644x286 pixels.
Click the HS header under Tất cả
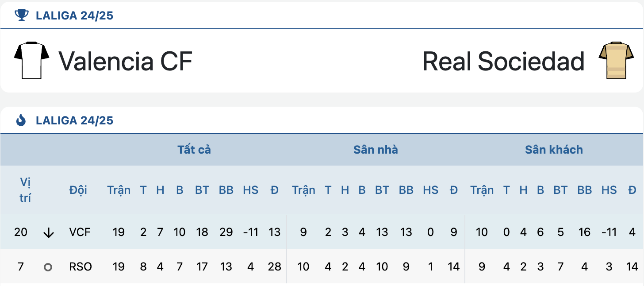tap(251, 190)
